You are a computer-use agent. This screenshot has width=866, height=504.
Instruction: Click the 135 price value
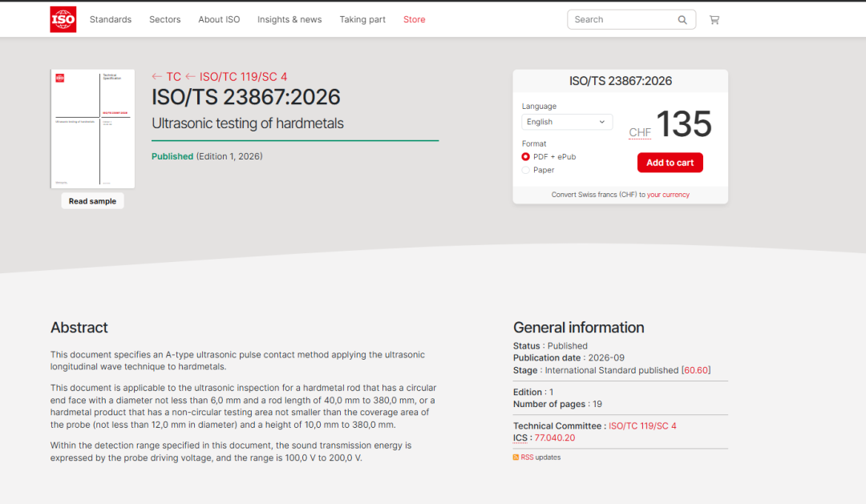tap(684, 123)
